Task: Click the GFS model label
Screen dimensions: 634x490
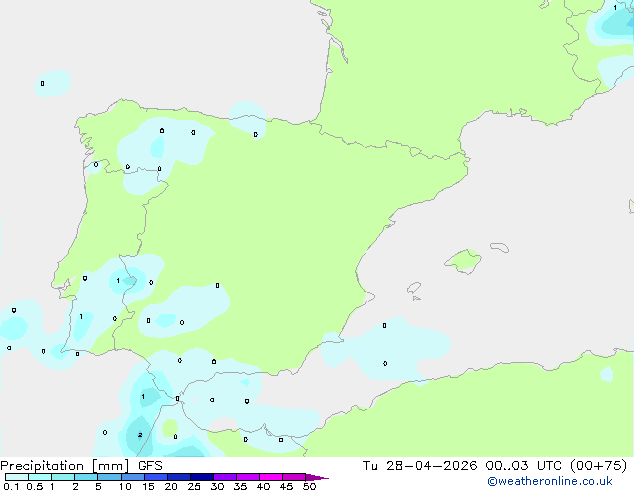Action: 150,466
